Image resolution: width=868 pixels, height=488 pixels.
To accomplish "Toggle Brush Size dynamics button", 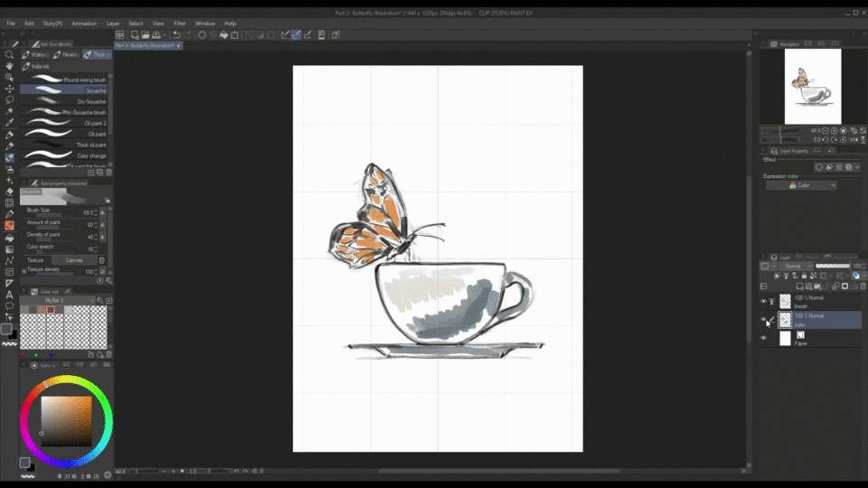I will point(103,212).
